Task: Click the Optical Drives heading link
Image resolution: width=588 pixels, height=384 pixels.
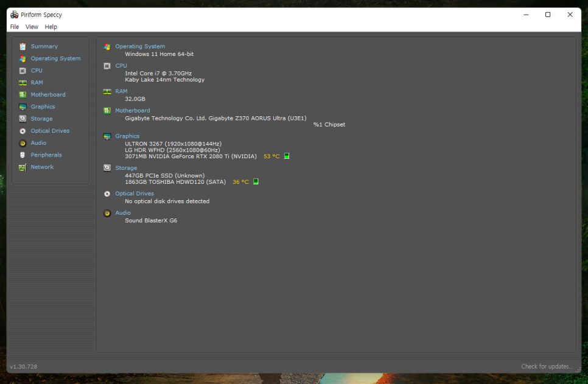Action: click(135, 194)
